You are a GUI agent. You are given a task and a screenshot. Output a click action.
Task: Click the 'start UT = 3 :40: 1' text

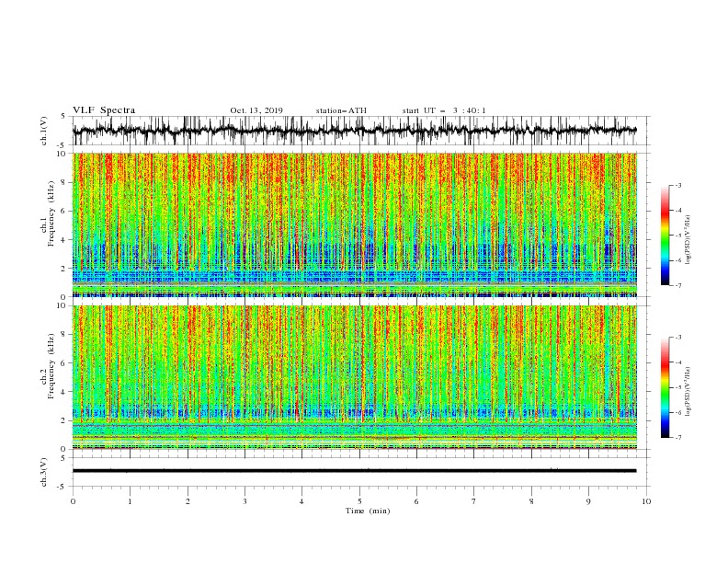click(x=444, y=110)
